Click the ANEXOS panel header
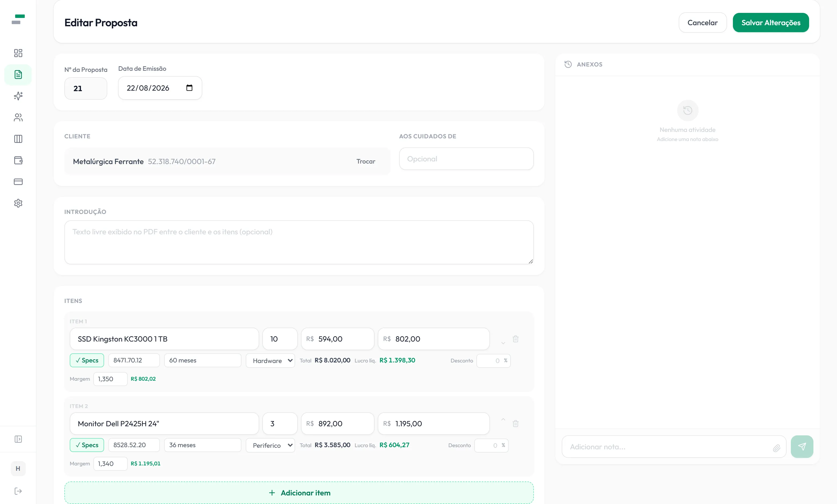This screenshot has width=837, height=504. point(688,65)
